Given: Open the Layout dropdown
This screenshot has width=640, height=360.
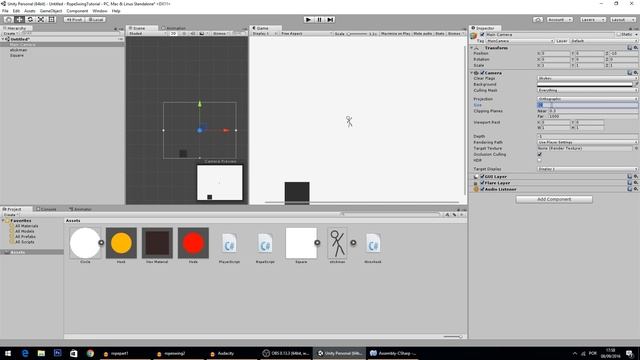Looking at the screenshot, I should coord(622,20).
